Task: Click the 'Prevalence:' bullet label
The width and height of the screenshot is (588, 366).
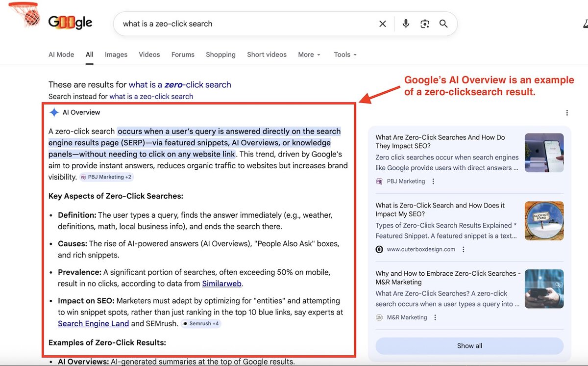Action: click(79, 272)
